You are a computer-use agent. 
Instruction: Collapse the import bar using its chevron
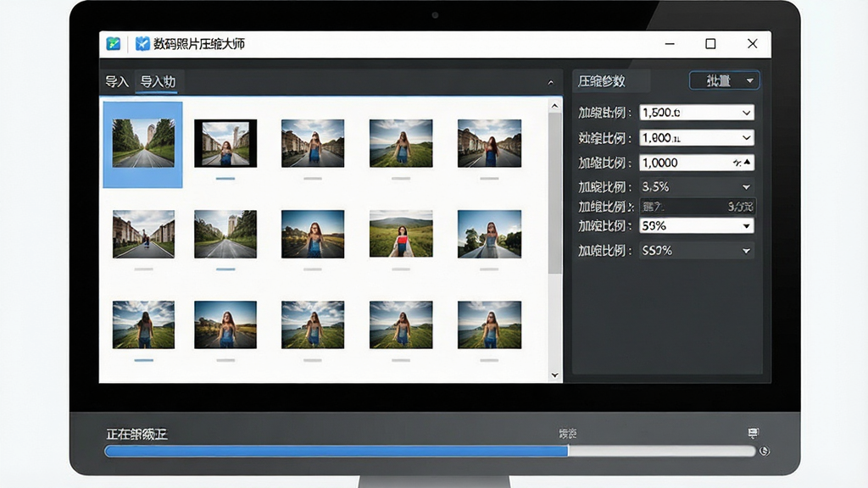click(551, 82)
